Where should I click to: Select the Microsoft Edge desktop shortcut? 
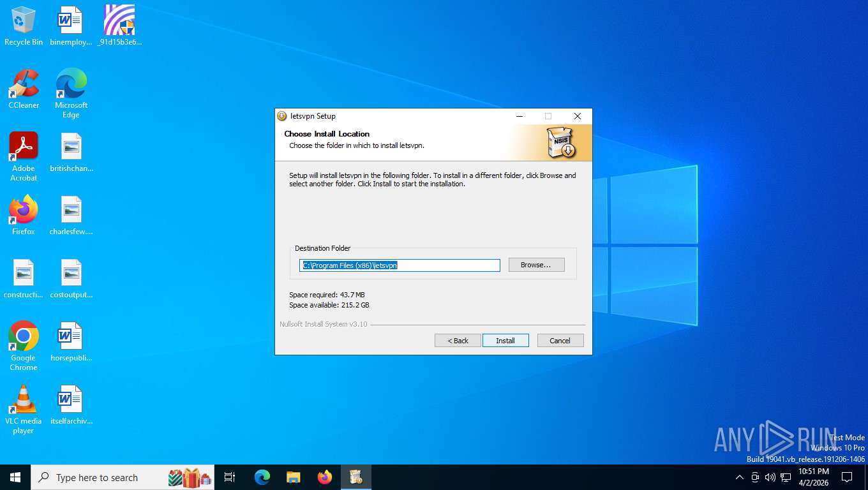tap(71, 94)
